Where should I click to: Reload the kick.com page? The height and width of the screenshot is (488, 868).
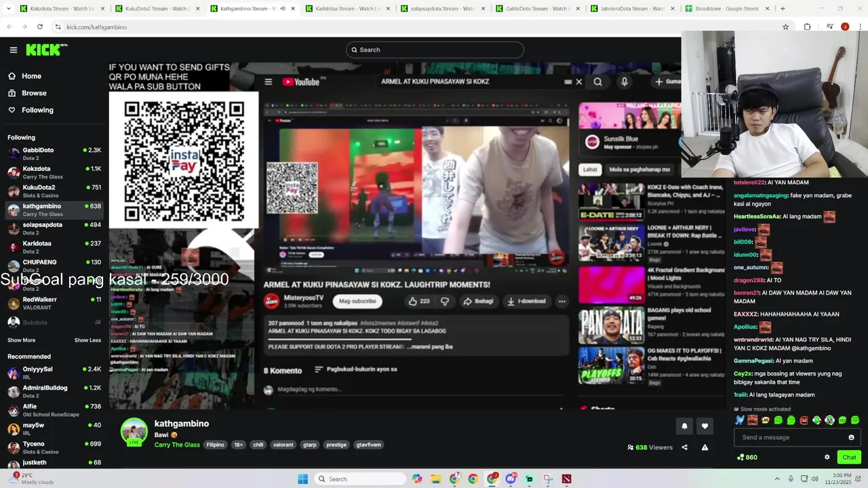(x=40, y=26)
